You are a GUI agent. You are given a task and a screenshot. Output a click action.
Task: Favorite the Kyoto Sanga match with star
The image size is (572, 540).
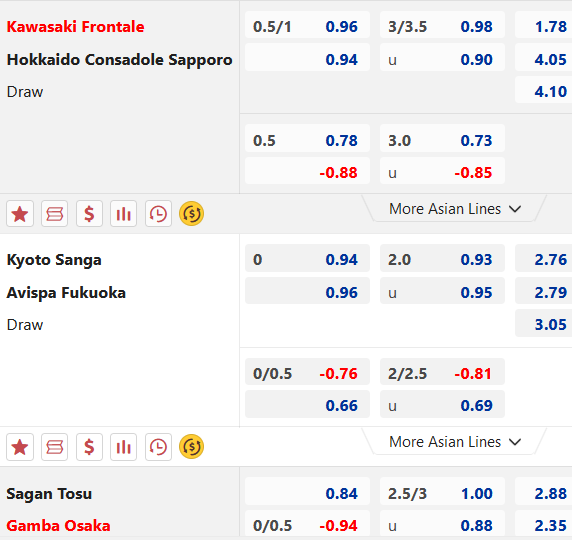(x=20, y=447)
